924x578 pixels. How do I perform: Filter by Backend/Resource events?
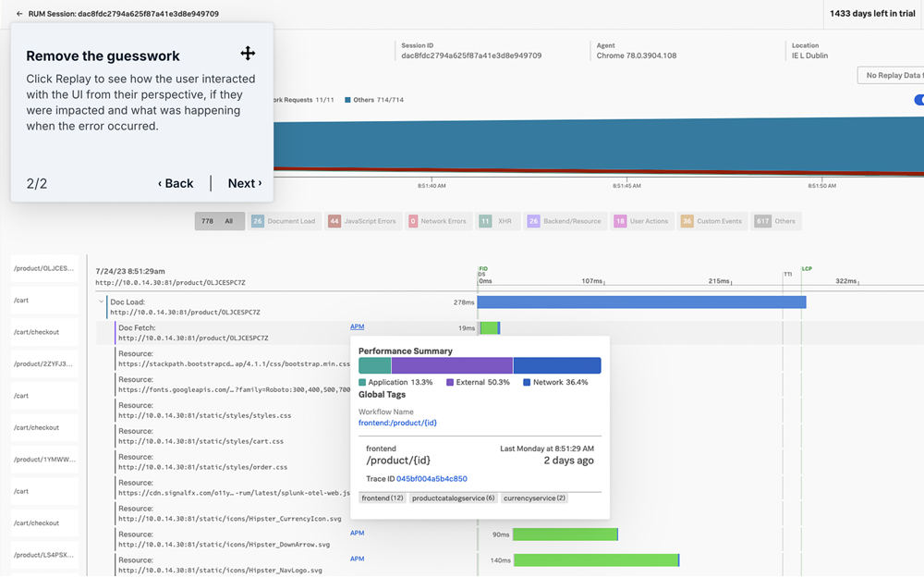(565, 221)
